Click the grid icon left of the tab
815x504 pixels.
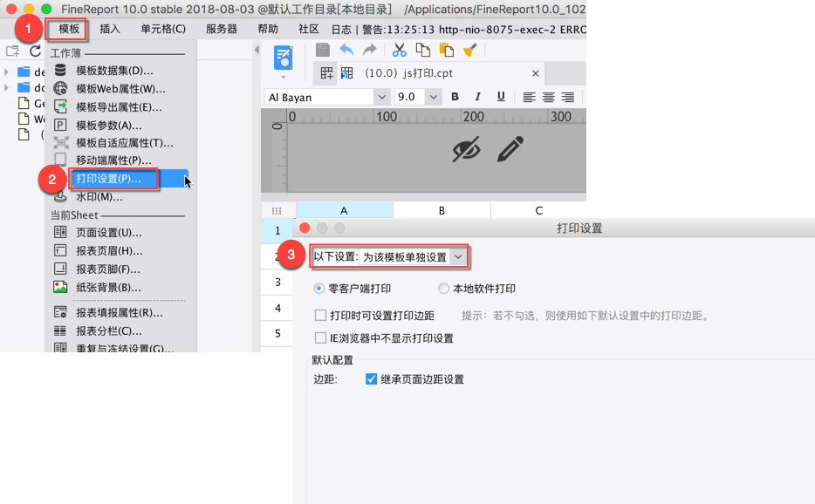coord(327,73)
